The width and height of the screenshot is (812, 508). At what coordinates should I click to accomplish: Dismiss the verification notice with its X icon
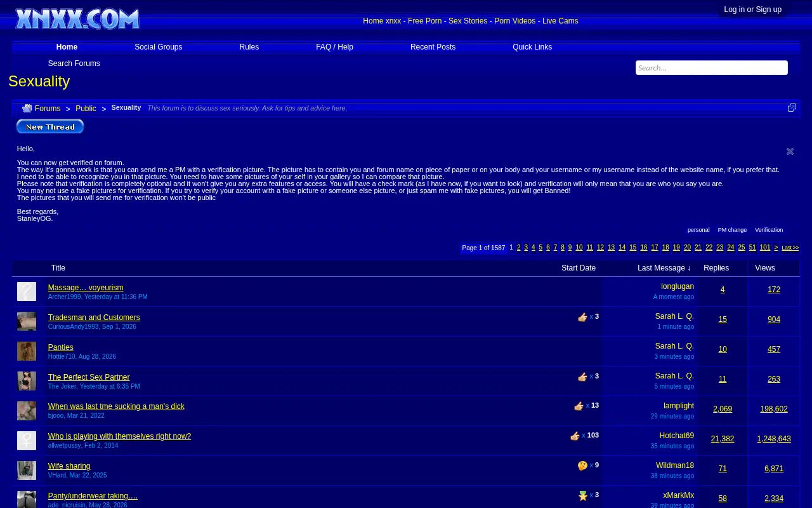[790, 151]
